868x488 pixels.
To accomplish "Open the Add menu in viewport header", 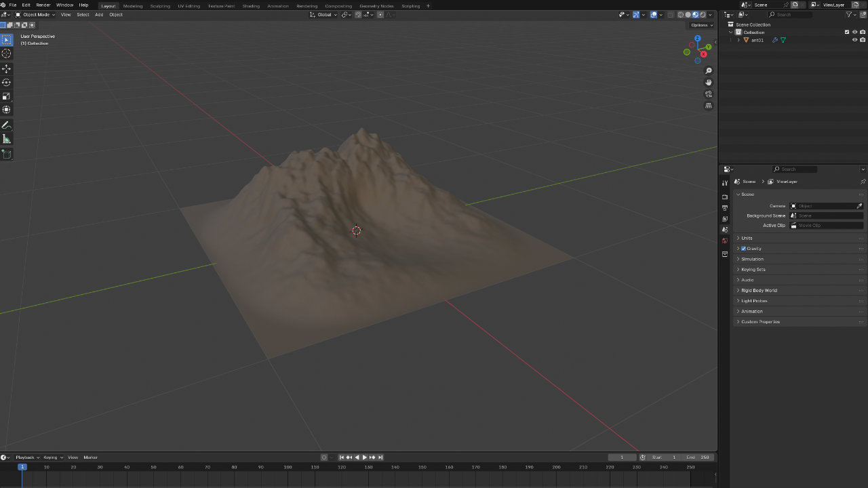I will point(99,15).
